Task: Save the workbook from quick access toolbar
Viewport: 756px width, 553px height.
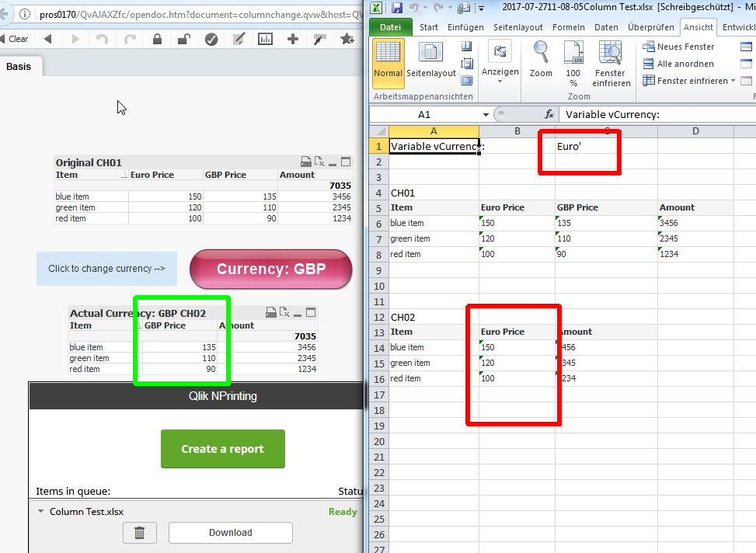Action: coord(397,8)
